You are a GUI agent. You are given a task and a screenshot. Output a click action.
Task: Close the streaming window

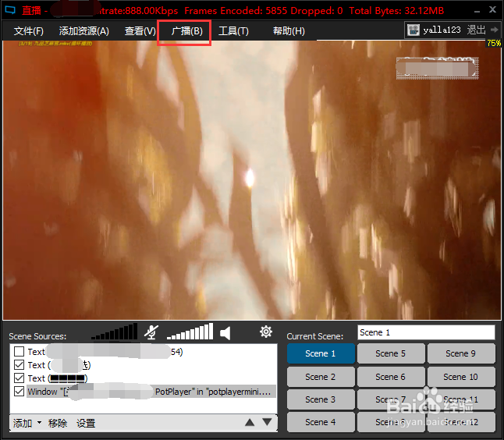pos(493,9)
